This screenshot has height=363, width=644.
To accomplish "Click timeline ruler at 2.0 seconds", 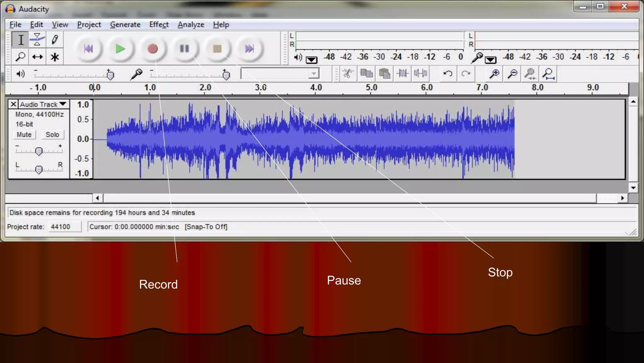I will pyautogui.click(x=205, y=88).
